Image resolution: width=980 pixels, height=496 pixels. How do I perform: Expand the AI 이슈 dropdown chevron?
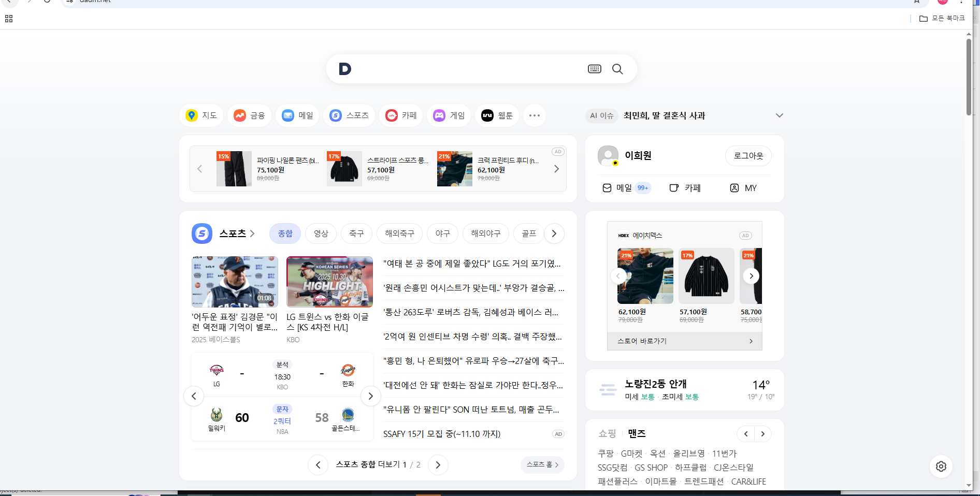(x=779, y=115)
